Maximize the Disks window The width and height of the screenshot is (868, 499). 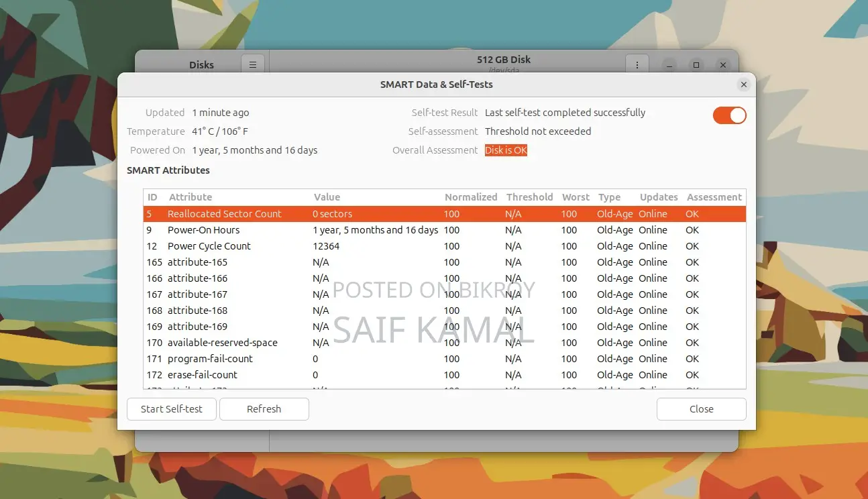click(696, 65)
